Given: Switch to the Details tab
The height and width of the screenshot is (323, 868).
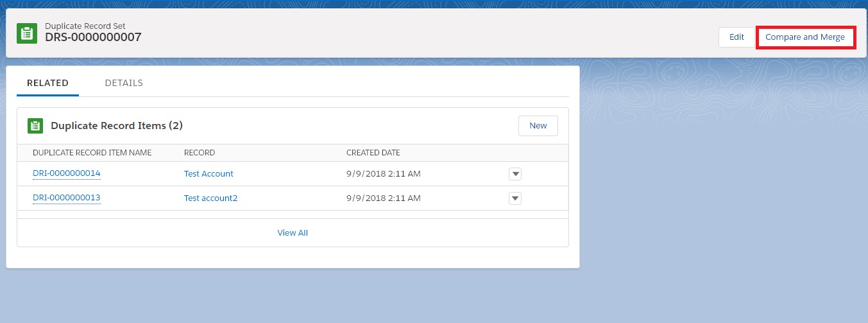Looking at the screenshot, I should [x=124, y=83].
